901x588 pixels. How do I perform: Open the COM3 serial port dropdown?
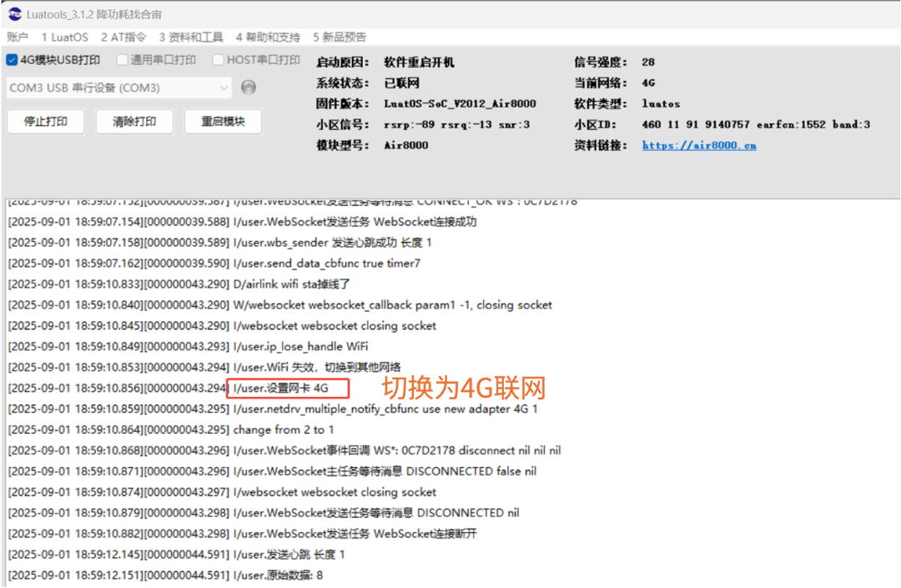(117, 87)
